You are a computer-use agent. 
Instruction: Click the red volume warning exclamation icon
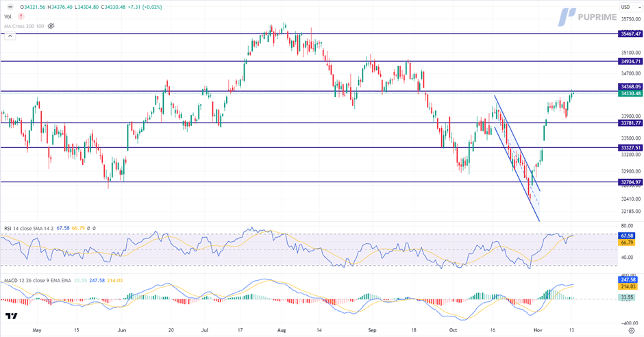pyautogui.click(x=21, y=16)
